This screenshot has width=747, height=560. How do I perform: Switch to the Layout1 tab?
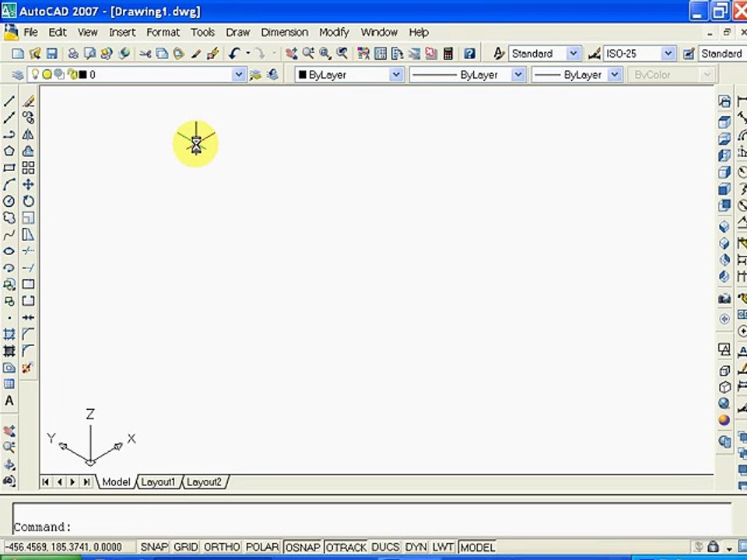coord(158,482)
